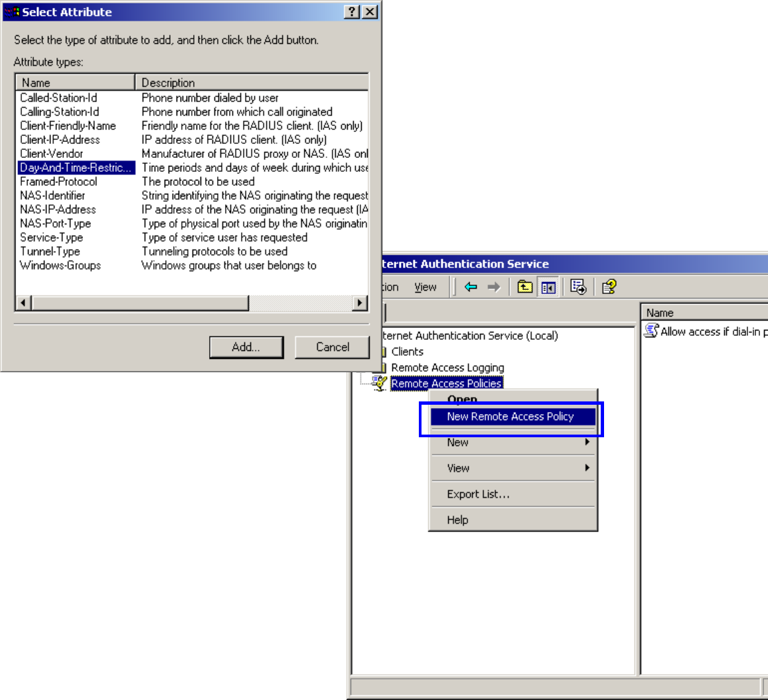
Task: Select the Client-Vendor attribute
Action: (x=51, y=154)
